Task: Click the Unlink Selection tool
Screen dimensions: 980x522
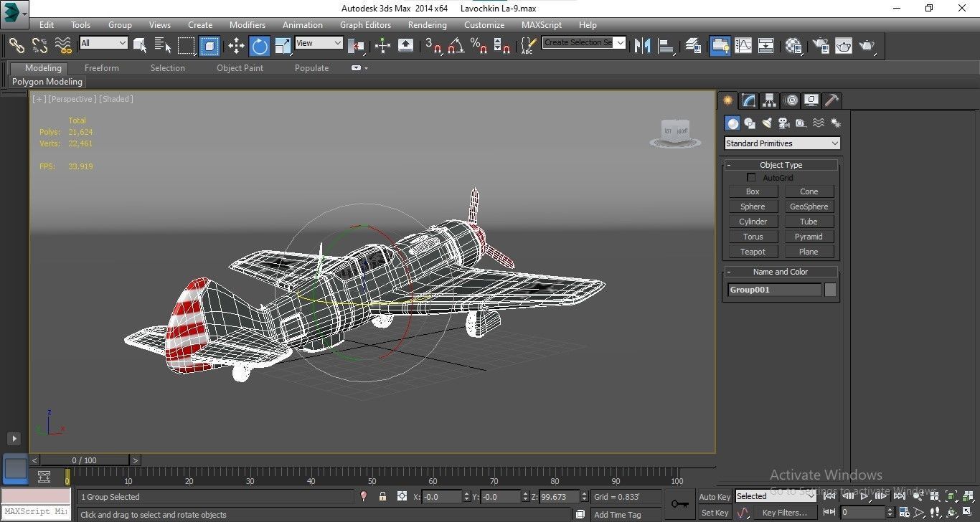Action: pyautogui.click(x=40, y=46)
